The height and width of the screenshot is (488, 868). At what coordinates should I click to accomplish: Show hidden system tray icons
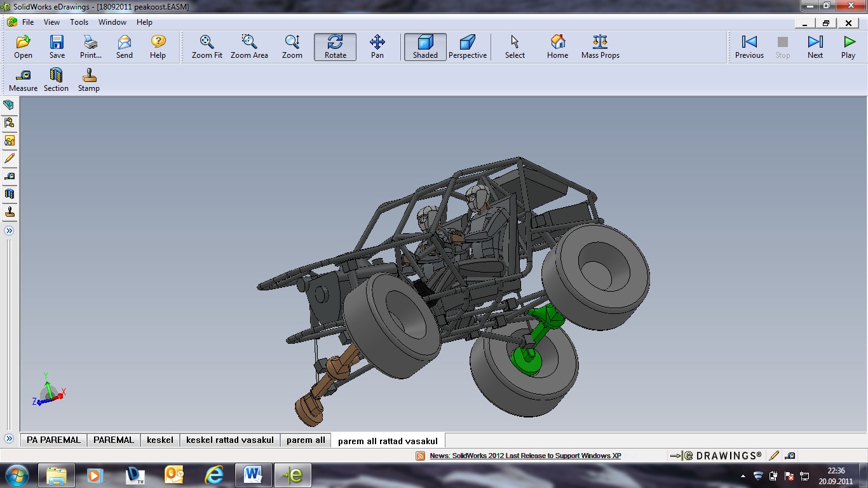tap(743, 475)
